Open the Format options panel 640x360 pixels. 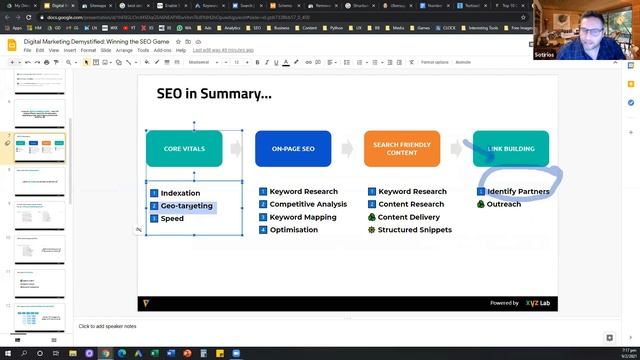pos(434,62)
